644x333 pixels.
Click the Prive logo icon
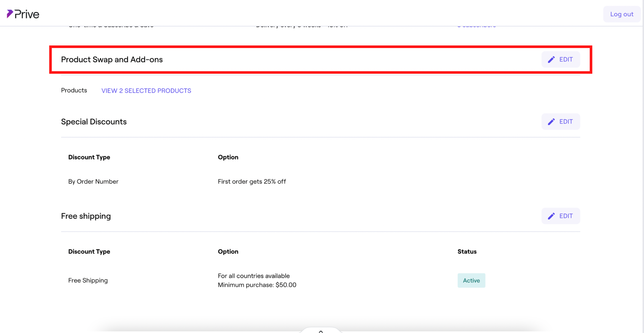[10, 14]
